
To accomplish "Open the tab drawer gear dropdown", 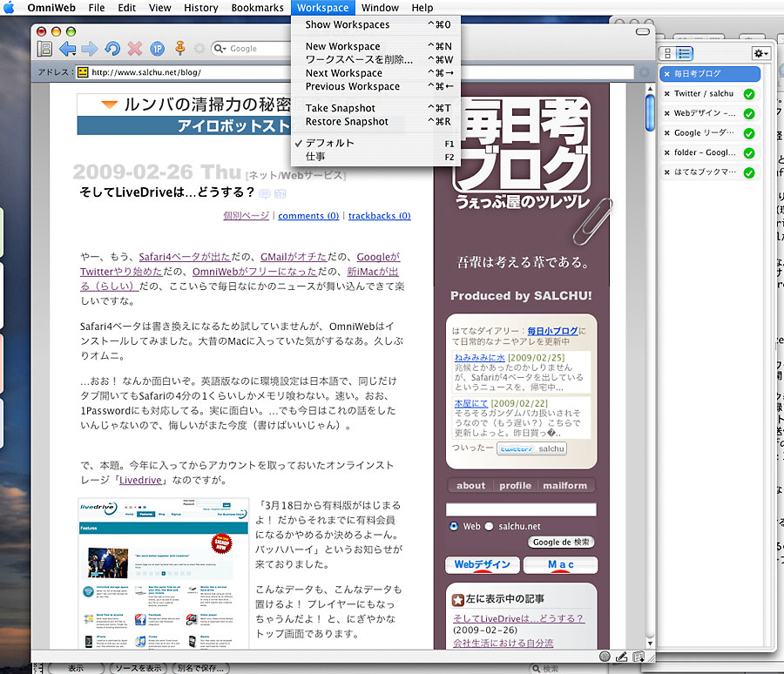I will pyautogui.click(x=760, y=53).
